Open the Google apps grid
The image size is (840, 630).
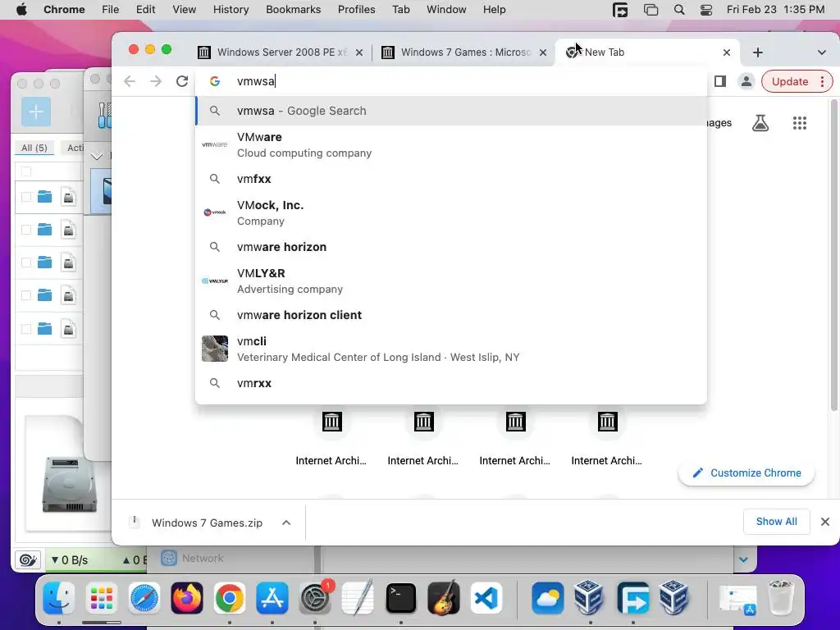coord(799,123)
